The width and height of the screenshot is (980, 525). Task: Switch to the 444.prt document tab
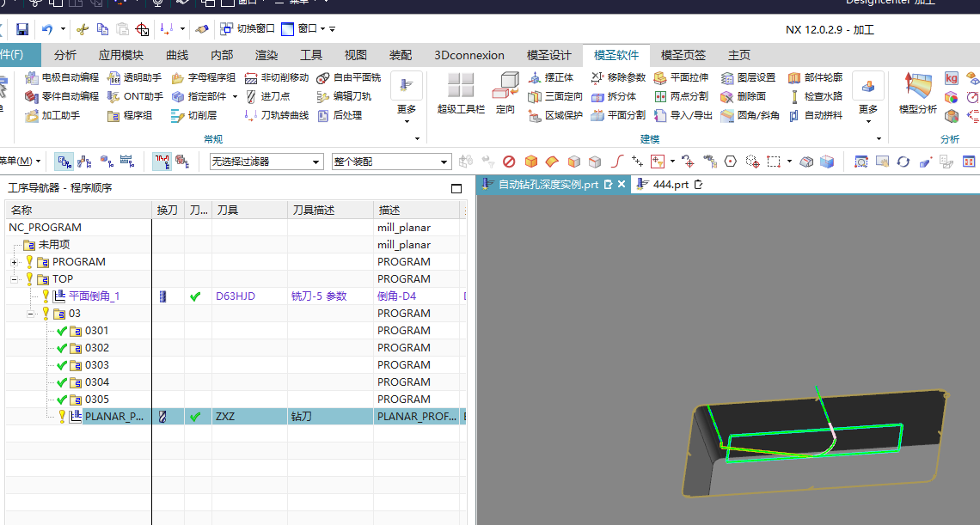[x=671, y=185]
